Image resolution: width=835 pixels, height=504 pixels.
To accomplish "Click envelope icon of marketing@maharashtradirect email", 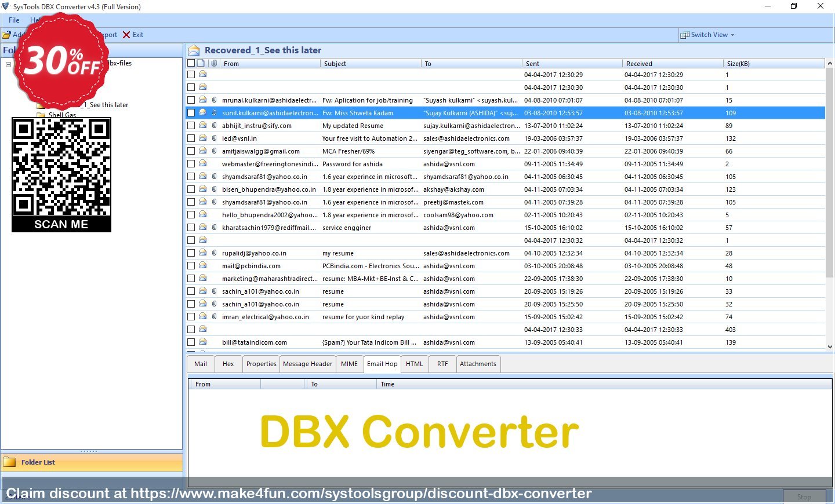I will coord(202,278).
